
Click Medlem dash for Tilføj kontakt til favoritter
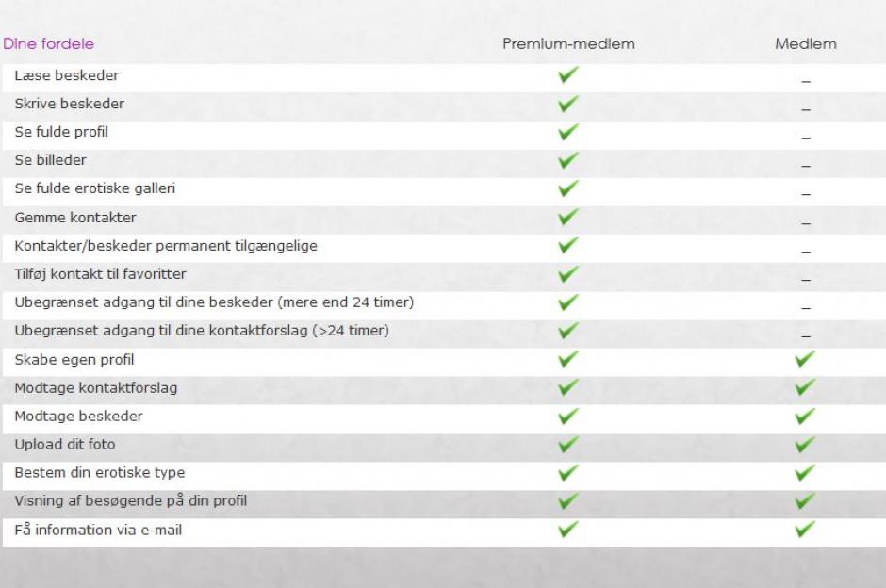pyautogui.click(x=806, y=280)
